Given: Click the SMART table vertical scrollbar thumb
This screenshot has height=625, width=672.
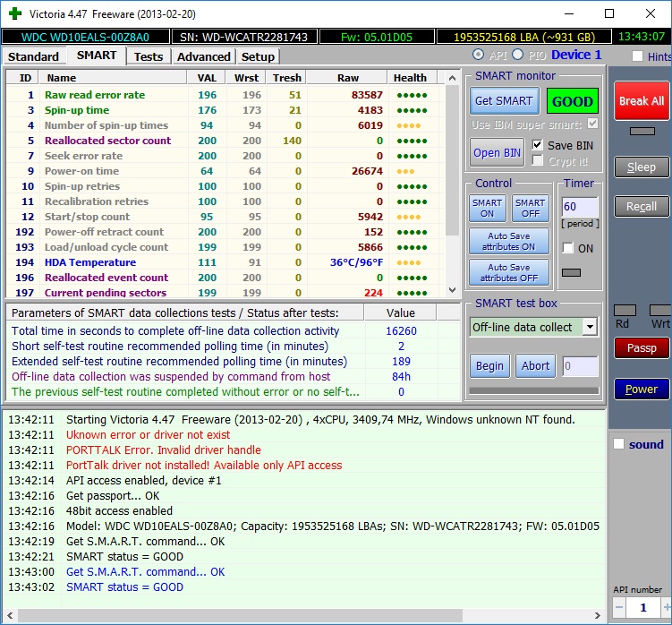Looking at the screenshot, I should coord(452,159).
